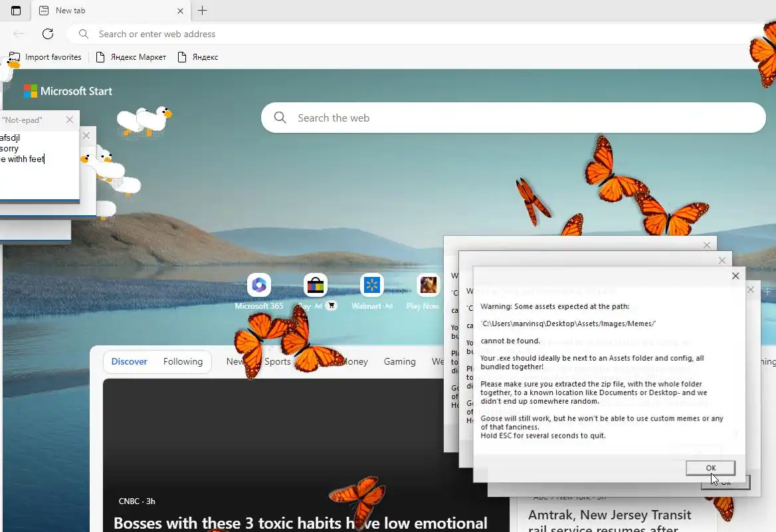Switch to the Following tab
The image size is (776, 532).
coord(183,361)
